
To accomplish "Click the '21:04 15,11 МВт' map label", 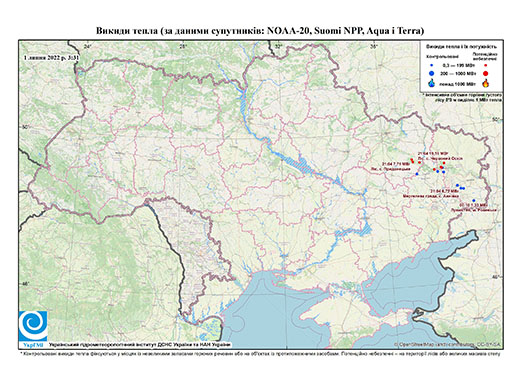I will point(433,153).
